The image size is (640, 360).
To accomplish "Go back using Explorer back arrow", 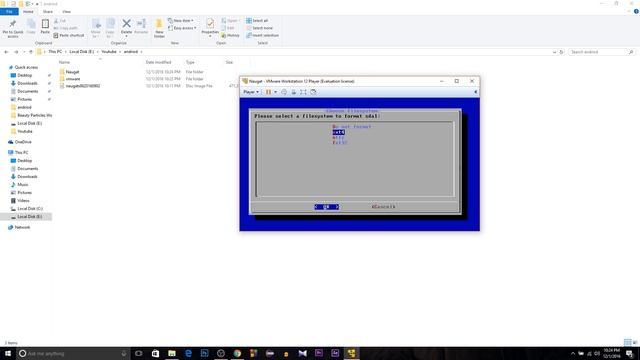I will (6, 52).
